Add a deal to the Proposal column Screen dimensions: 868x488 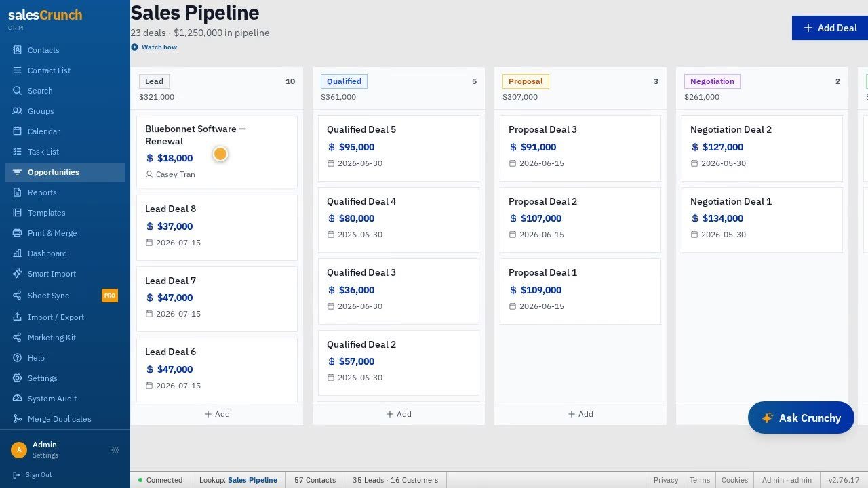[x=580, y=414]
